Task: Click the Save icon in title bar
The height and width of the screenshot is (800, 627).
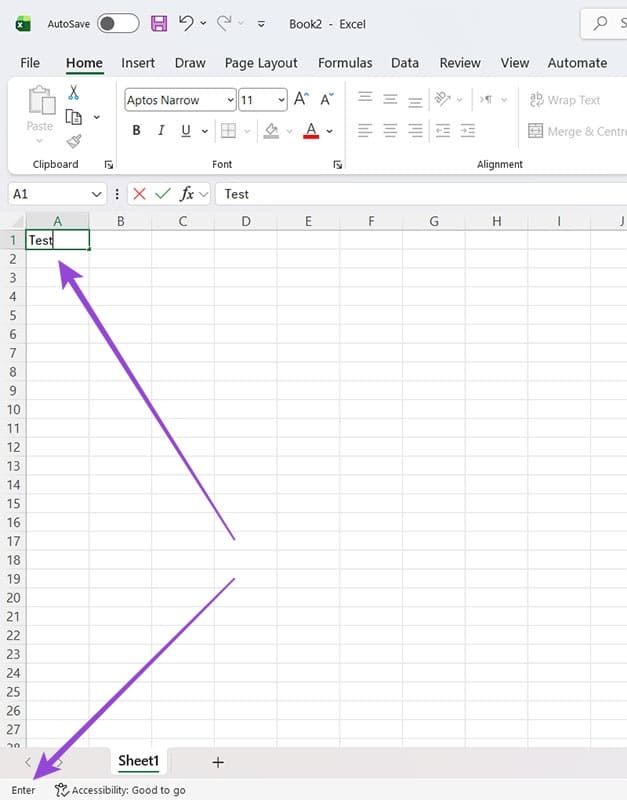Action: [158, 23]
